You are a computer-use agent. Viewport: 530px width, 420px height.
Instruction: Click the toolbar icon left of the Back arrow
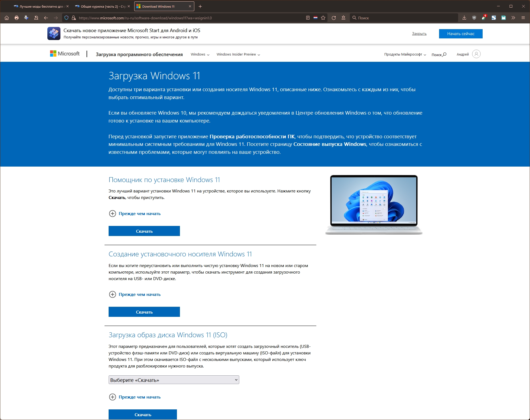pyautogui.click(x=36, y=18)
